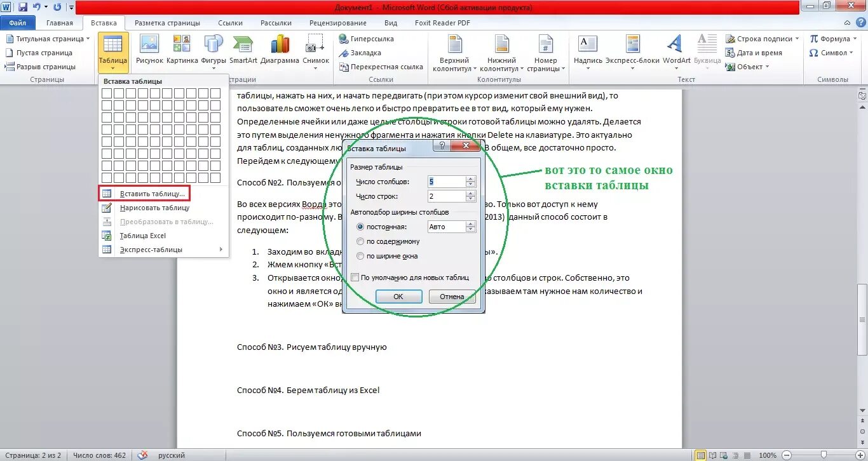Insert Дата и время
The image size is (868, 461).
coord(754,53)
